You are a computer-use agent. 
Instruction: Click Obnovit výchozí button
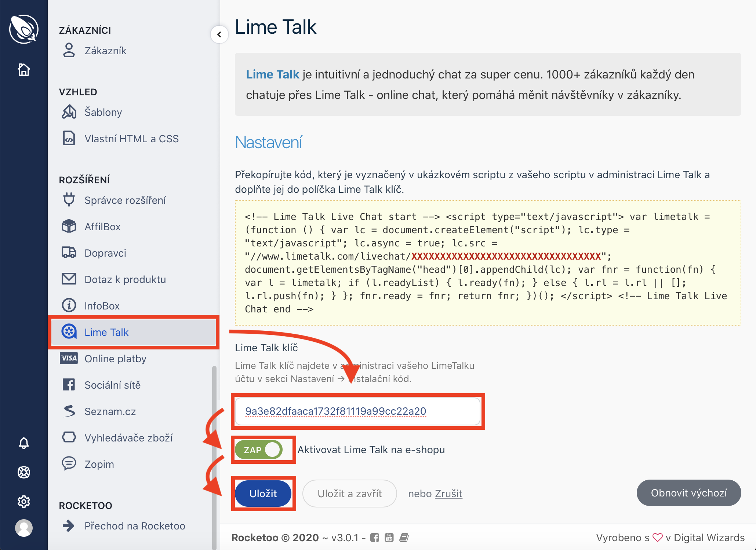[689, 493]
